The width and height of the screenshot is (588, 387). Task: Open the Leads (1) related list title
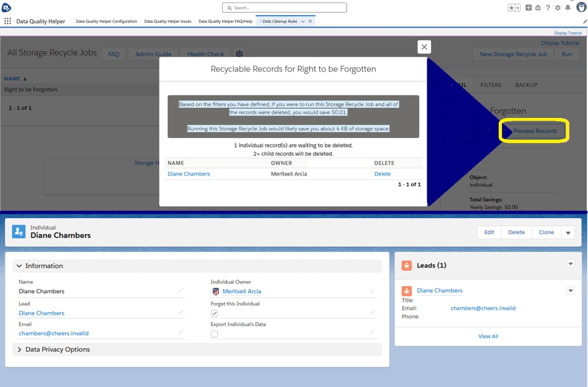(432, 265)
